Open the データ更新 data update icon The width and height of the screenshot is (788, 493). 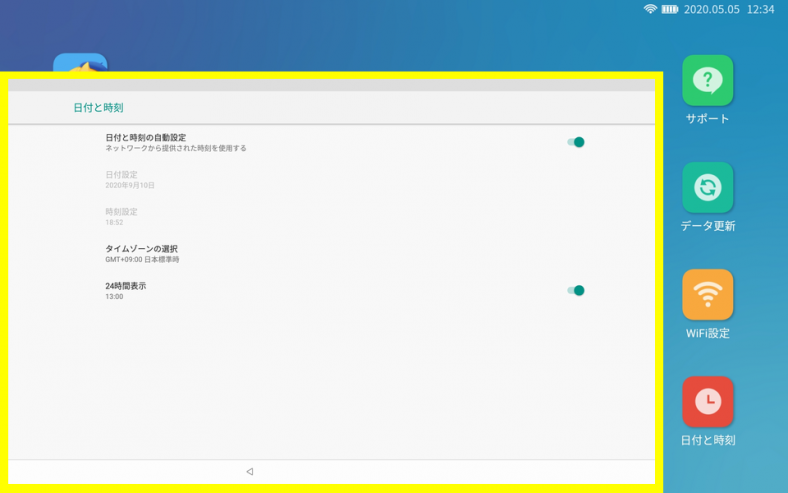click(708, 187)
